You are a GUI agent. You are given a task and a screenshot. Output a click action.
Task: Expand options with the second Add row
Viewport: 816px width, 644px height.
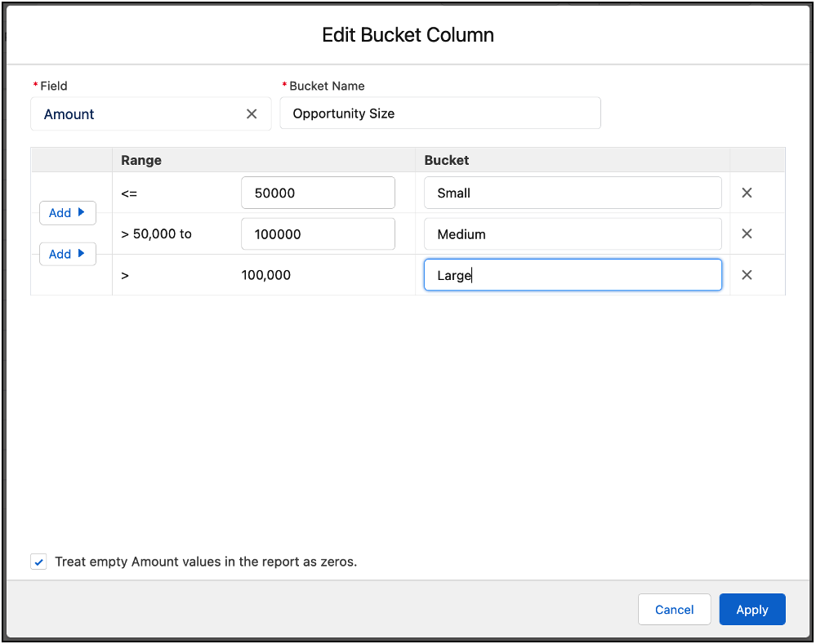pyautogui.click(x=68, y=254)
